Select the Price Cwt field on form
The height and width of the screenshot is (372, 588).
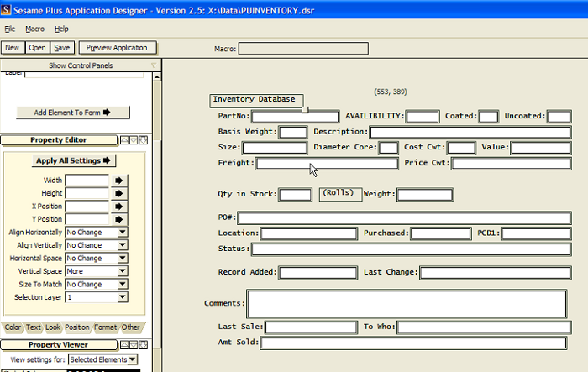pyautogui.click(x=512, y=164)
